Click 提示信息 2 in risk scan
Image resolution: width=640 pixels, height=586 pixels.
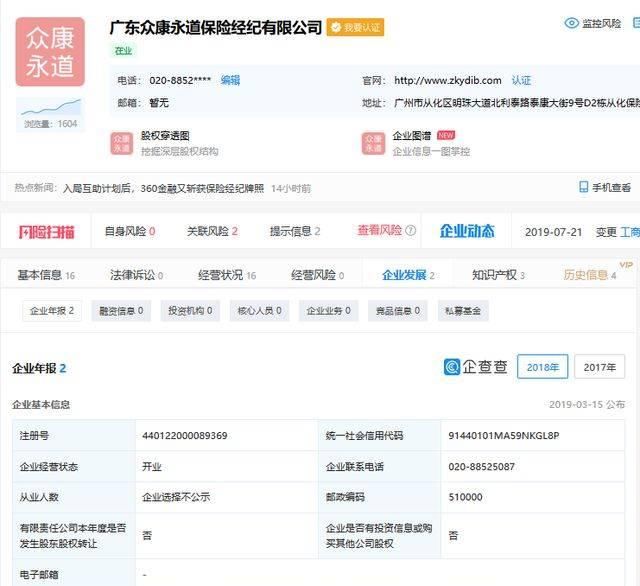click(x=295, y=231)
